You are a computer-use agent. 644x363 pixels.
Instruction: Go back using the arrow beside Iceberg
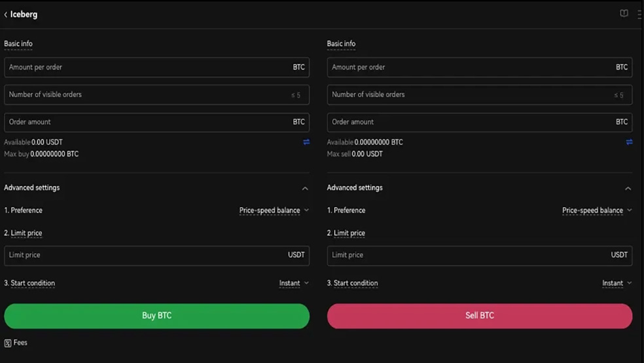(6, 15)
